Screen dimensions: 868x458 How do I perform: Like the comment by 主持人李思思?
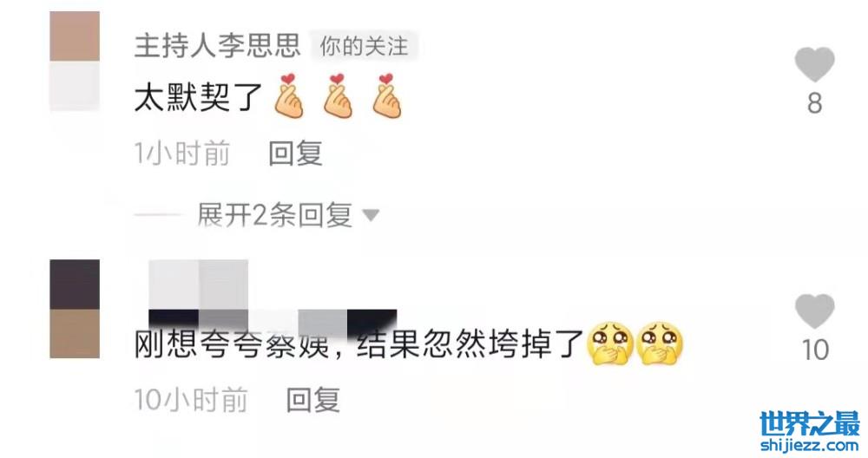click(x=814, y=65)
